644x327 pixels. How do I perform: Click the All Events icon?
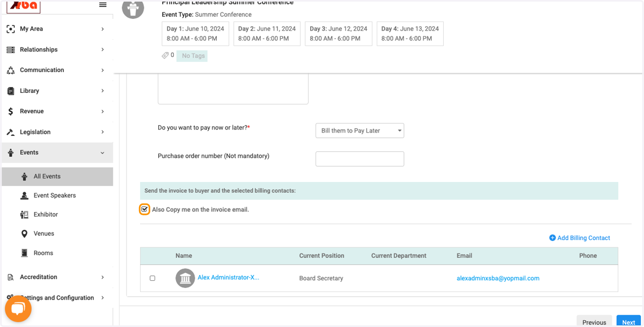coord(24,177)
